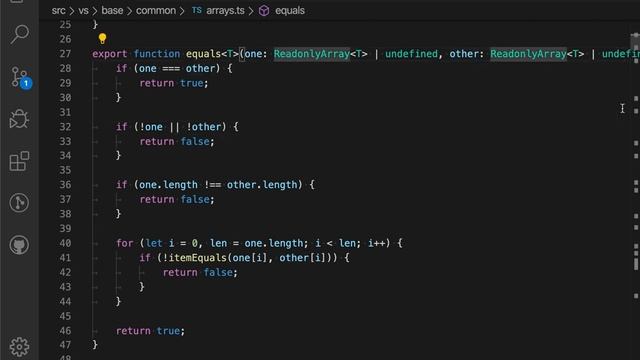Select the 'base' breadcrumb segment
This screenshot has height=360, width=640.
[112, 11]
